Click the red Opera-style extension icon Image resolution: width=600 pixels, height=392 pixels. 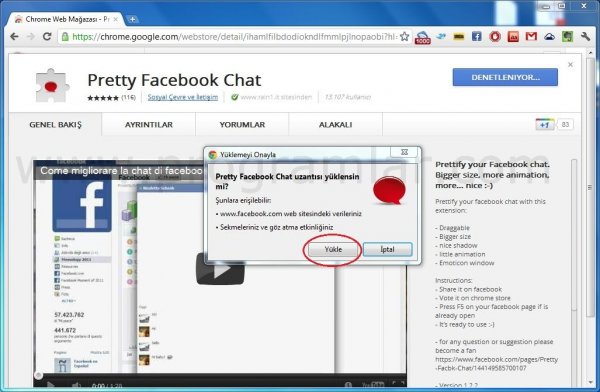point(495,37)
